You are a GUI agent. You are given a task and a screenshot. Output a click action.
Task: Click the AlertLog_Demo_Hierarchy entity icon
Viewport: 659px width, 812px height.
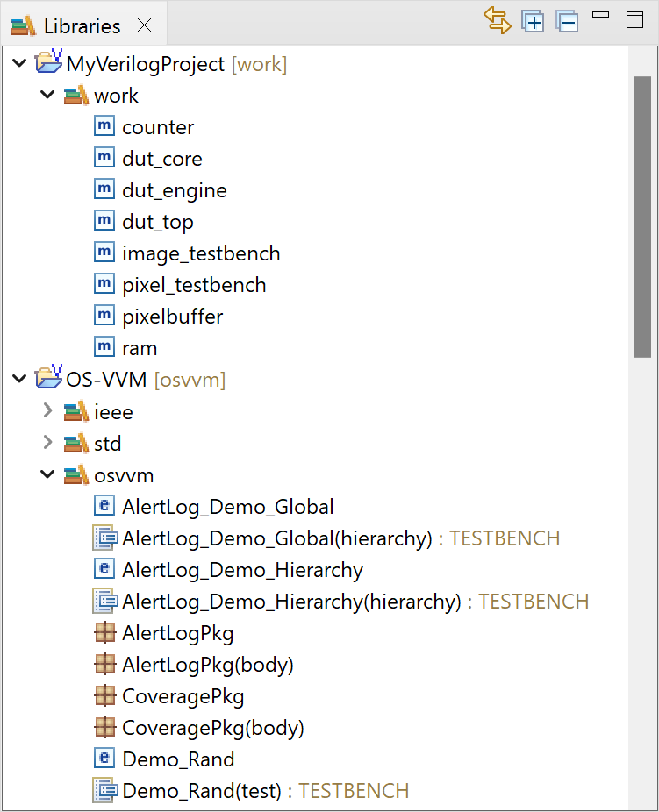[x=104, y=568]
